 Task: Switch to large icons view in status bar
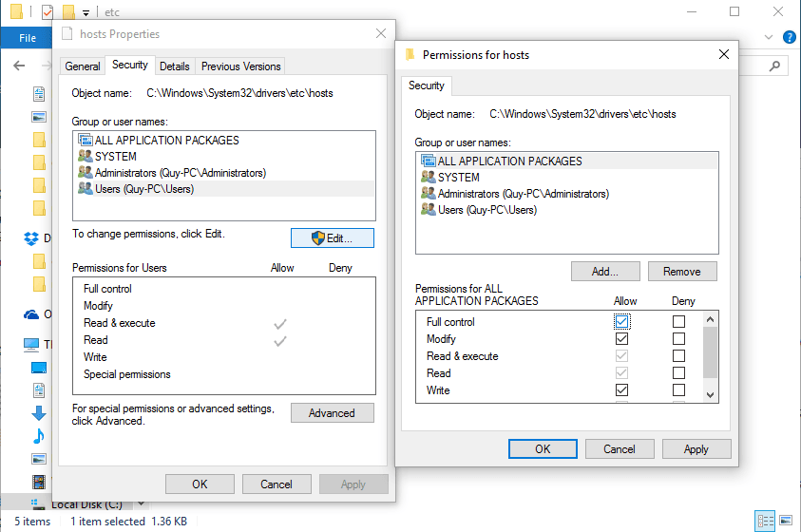click(x=786, y=521)
